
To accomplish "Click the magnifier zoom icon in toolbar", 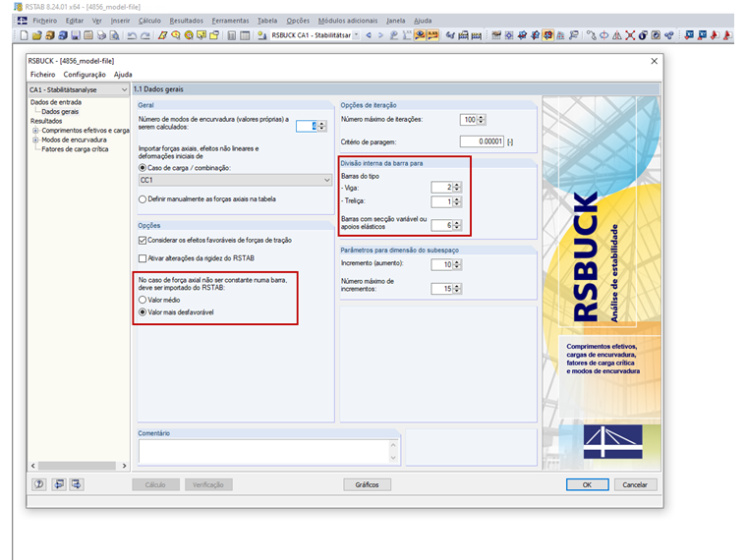I will (176, 35).
